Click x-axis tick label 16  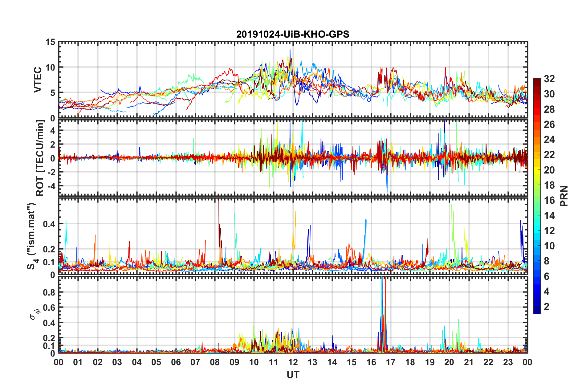coord(371,362)
